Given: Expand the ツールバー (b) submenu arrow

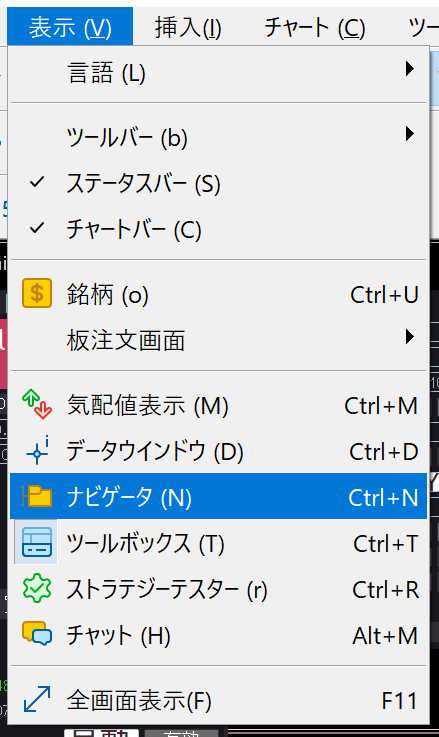Looking at the screenshot, I should tap(410, 133).
